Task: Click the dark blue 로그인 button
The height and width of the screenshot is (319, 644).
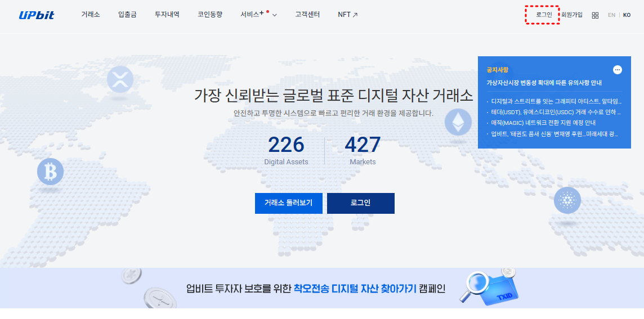Action: [x=361, y=203]
